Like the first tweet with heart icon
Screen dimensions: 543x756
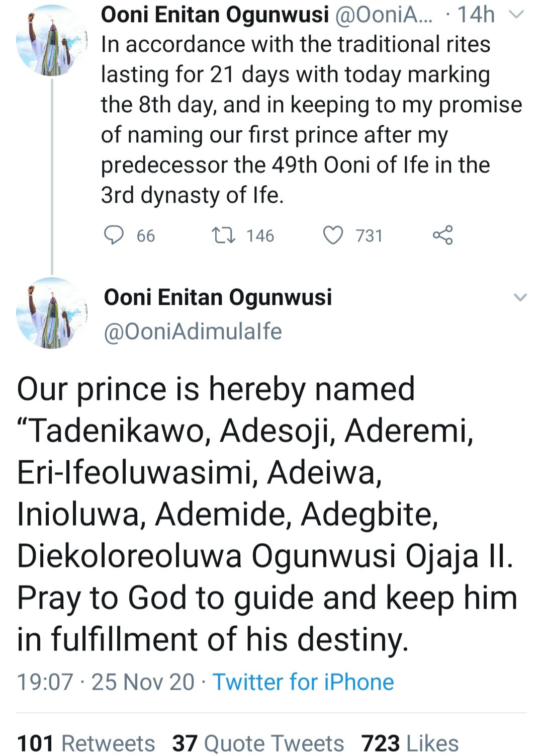[332, 235]
